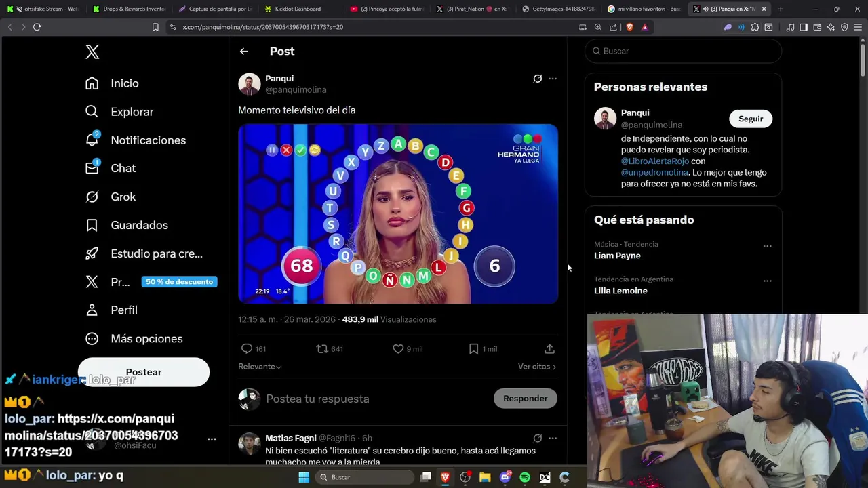Image resolution: width=868 pixels, height=488 pixels.
Task: Toggle the browser sidebar panel icon
Action: click(804, 27)
